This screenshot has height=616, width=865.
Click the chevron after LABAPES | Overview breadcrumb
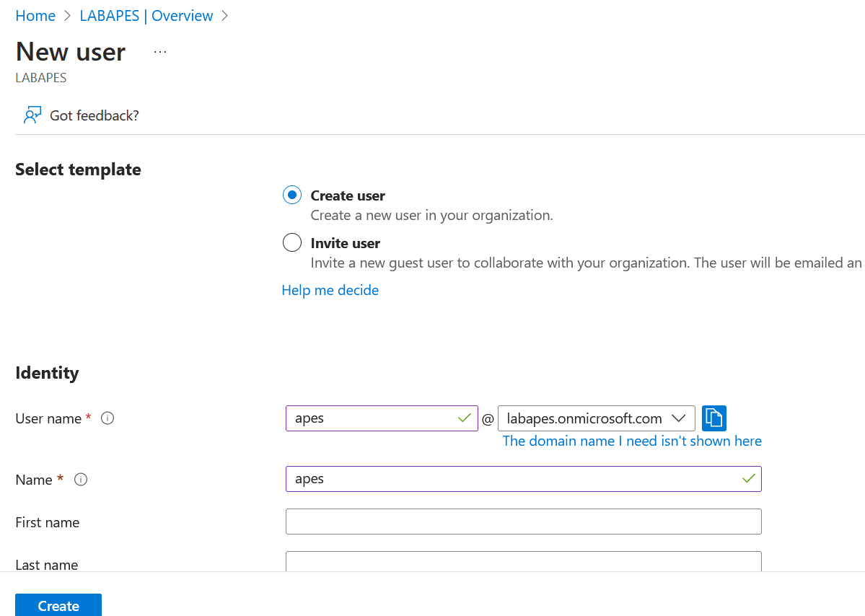point(224,16)
